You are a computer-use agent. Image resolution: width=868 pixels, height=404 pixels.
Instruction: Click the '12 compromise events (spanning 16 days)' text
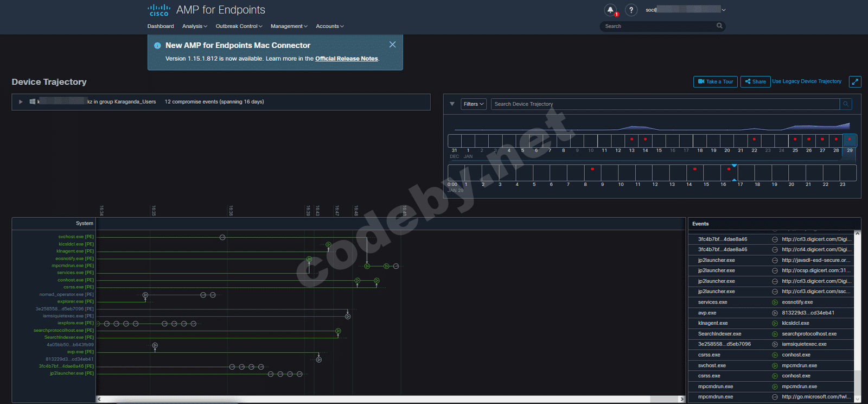pyautogui.click(x=214, y=102)
